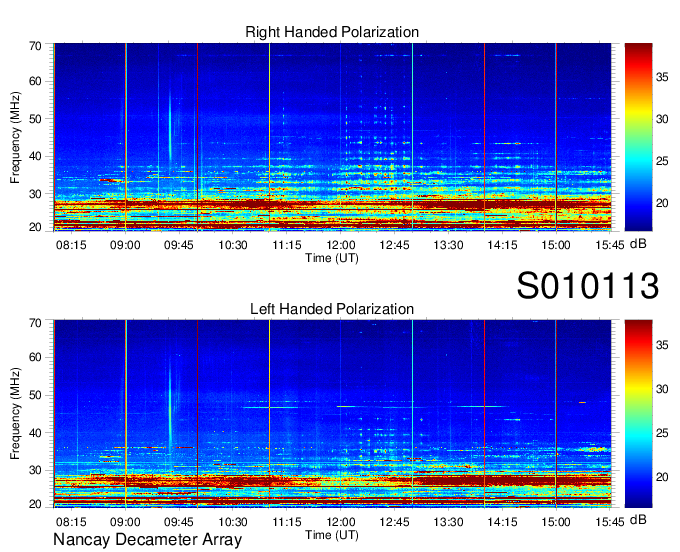Click 12:00 time tick on Left Handed plot
Screen dimensions: 680x552
tap(341, 522)
